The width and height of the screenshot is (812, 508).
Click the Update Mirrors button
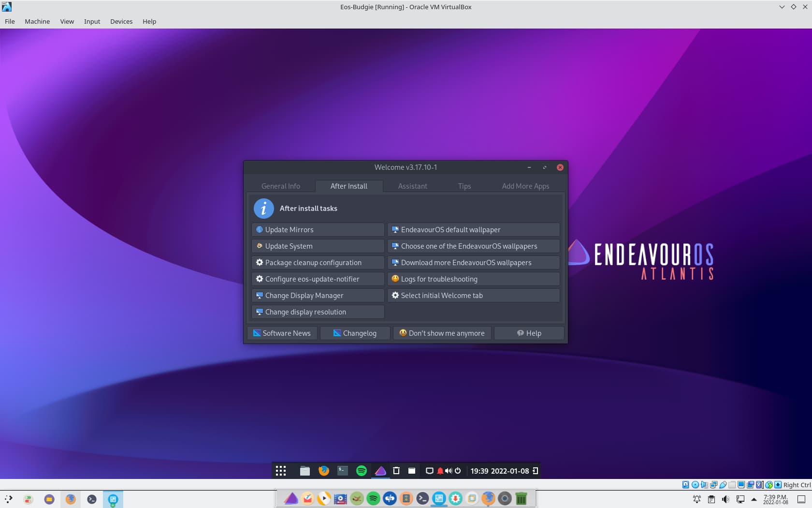(318, 230)
